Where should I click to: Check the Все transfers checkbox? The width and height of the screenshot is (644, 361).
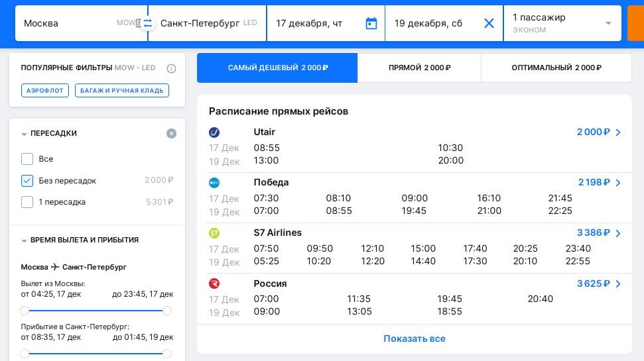click(27, 159)
